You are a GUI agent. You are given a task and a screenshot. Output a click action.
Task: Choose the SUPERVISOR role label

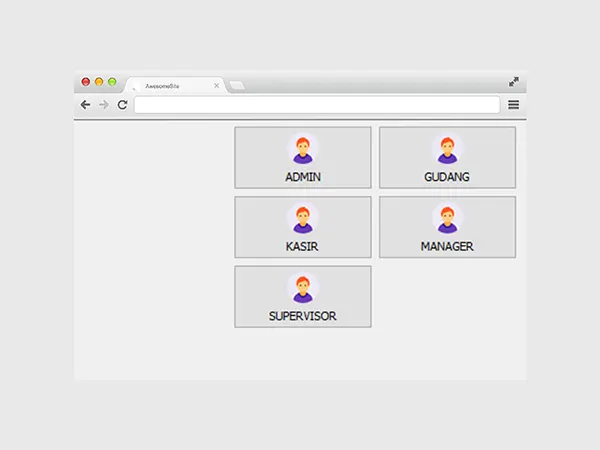(303, 316)
